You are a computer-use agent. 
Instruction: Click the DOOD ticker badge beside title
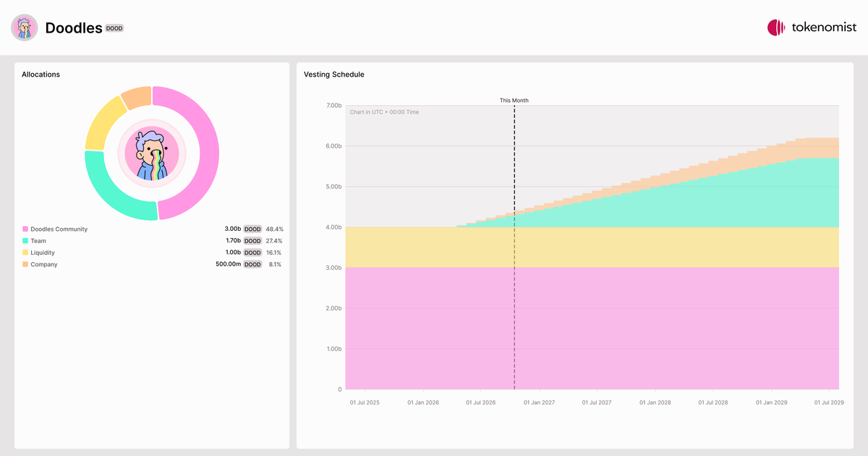click(x=115, y=28)
